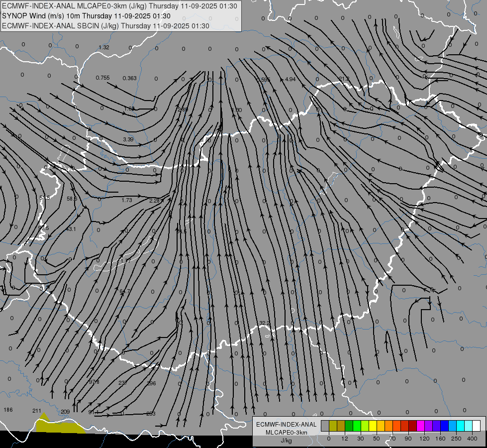This screenshot has width=487, height=448.
Task: Click the 4.94 value on the map
Action: 291,79
